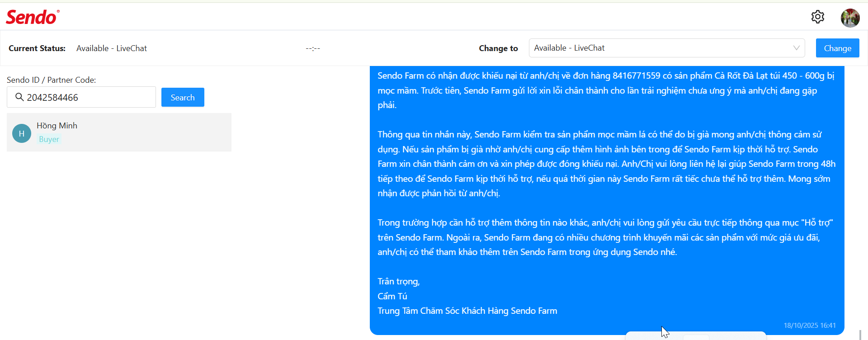Click the message timestamp 18/10/2025 16:41
Viewport: 868px width, 340px height.
(x=809, y=326)
